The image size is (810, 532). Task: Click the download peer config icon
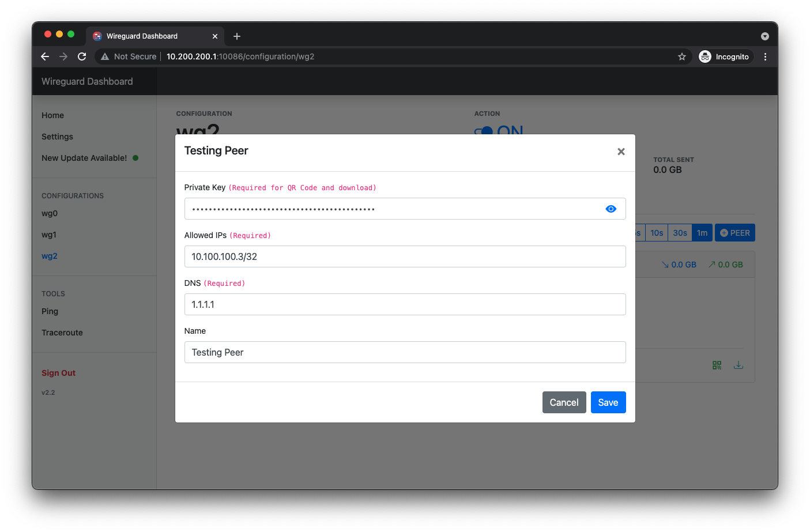point(738,365)
